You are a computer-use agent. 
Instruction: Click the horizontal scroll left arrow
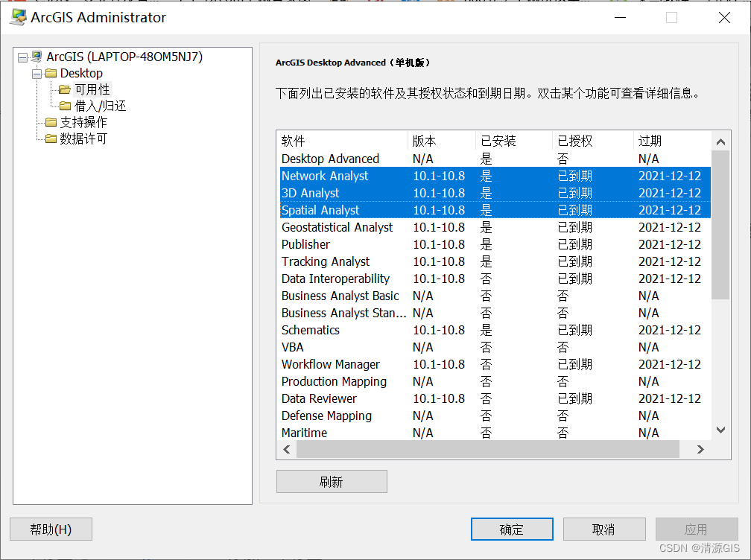click(x=287, y=450)
